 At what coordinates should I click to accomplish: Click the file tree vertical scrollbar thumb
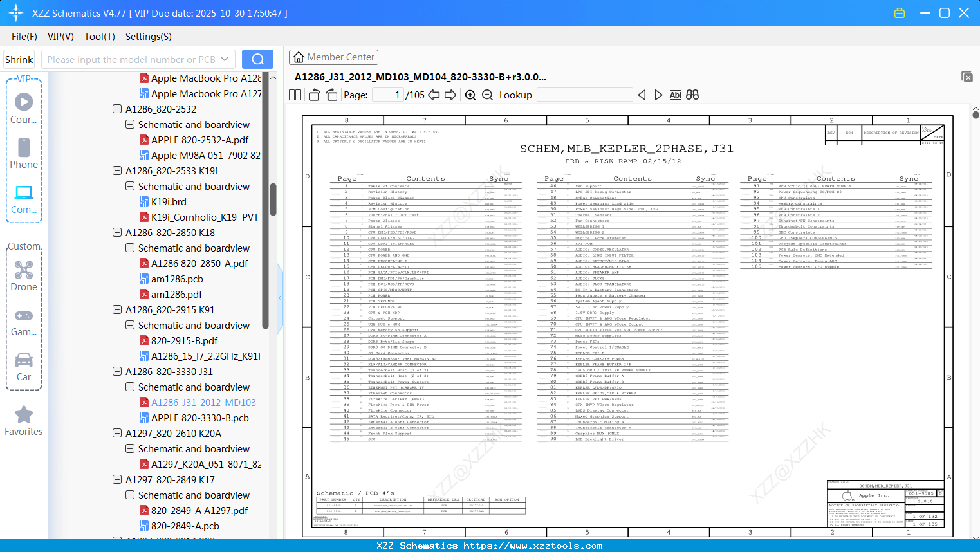273,199
